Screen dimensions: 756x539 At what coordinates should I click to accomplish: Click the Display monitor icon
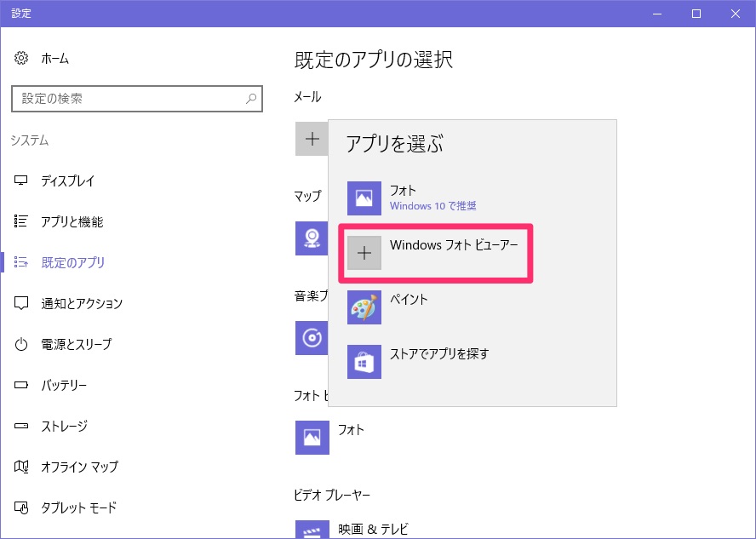click(20, 181)
